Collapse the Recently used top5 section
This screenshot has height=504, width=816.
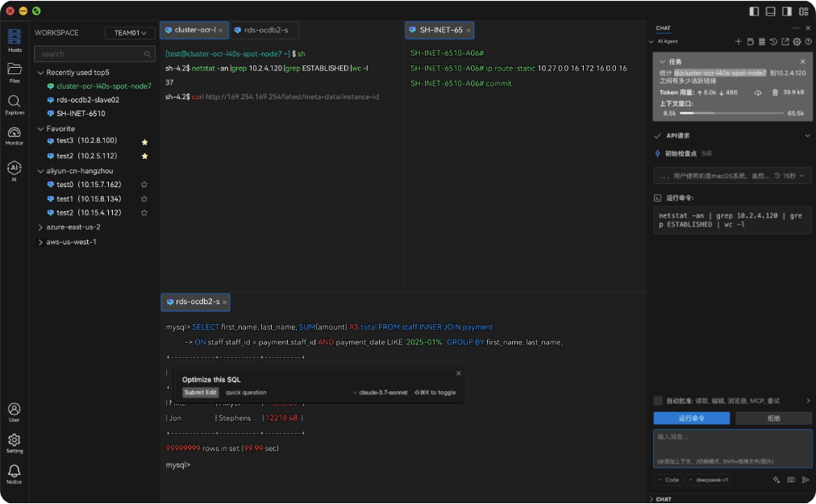tap(40, 72)
